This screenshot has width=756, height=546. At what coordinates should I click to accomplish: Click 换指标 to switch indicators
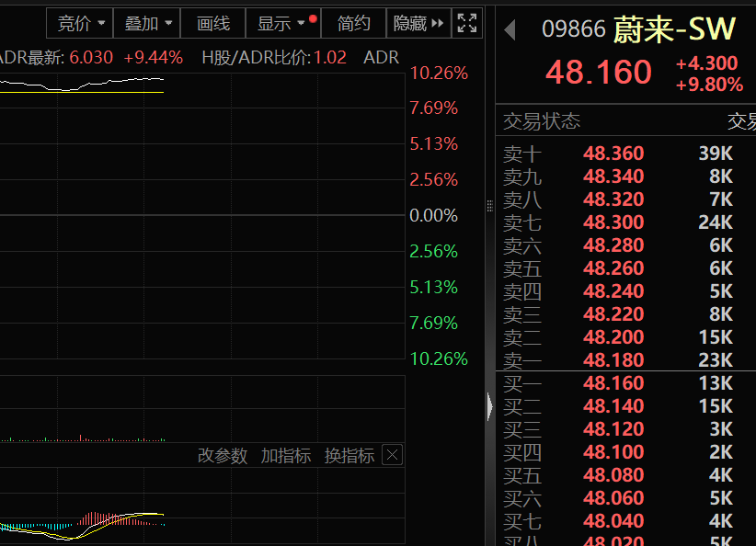point(350,454)
